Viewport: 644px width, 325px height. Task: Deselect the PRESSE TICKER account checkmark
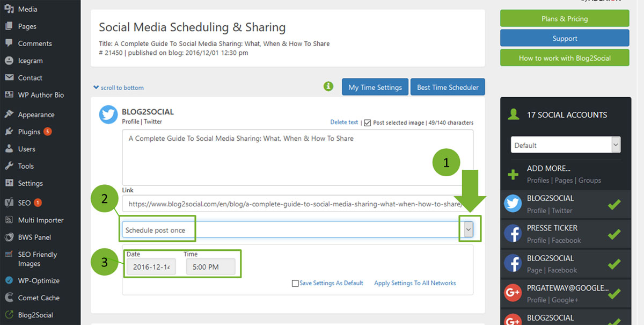(614, 234)
